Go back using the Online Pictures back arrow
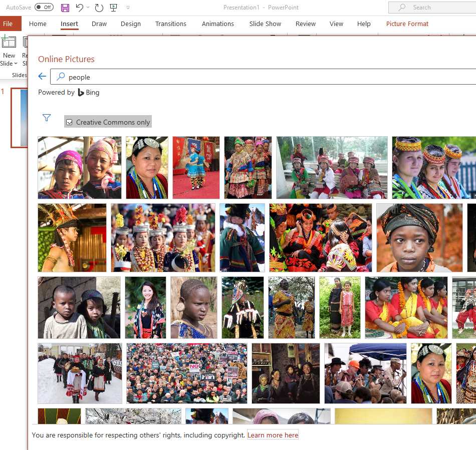 (42, 76)
